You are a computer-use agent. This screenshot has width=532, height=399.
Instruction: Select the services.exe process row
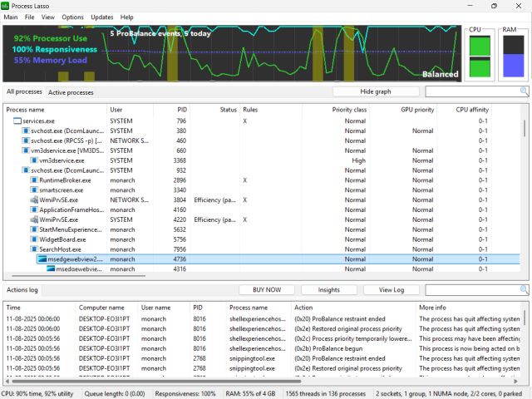261,121
